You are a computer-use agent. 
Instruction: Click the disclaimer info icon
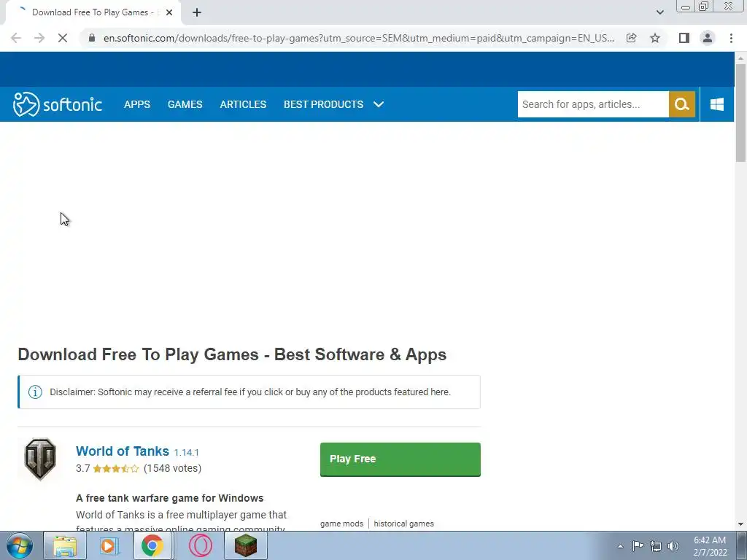click(x=35, y=392)
